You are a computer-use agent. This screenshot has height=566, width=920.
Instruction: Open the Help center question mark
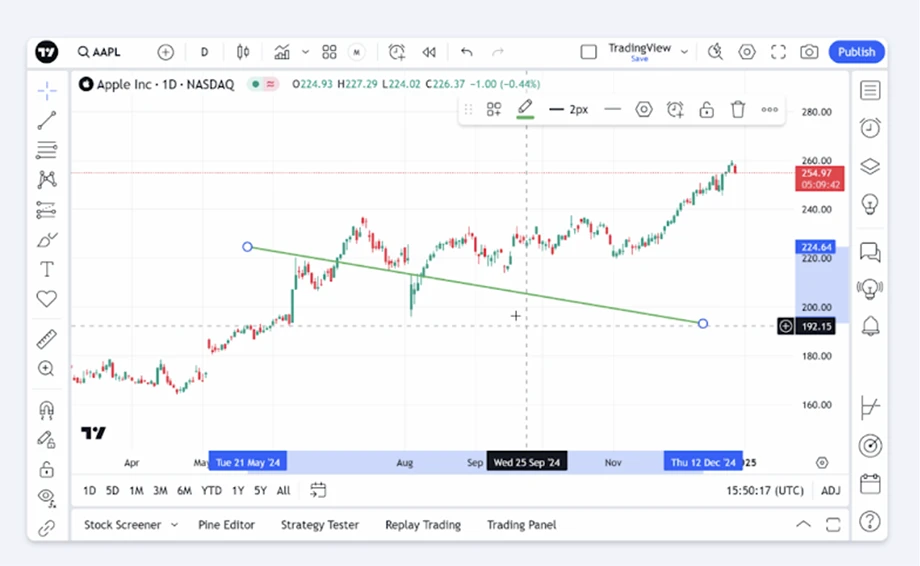tap(870, 521)
